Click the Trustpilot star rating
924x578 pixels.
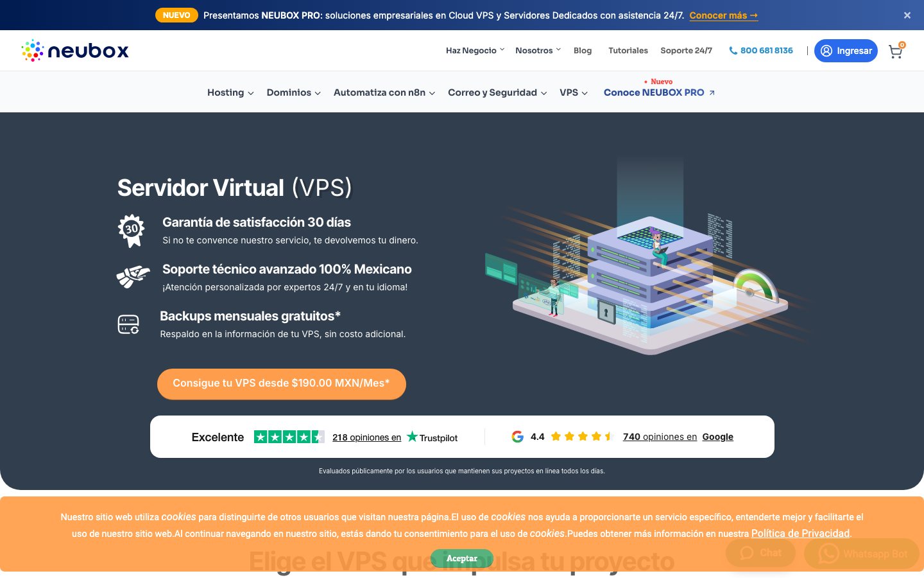tap(289, 437)
